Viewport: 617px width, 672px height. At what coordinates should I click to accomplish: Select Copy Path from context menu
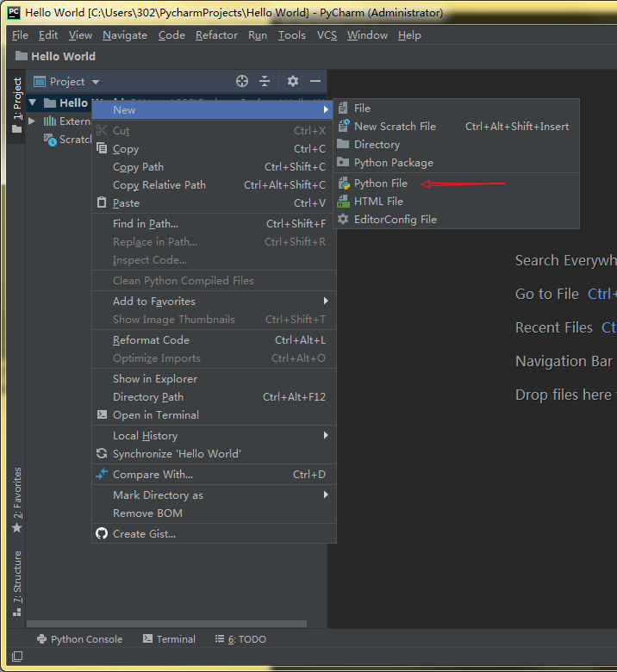click(214, 167)
